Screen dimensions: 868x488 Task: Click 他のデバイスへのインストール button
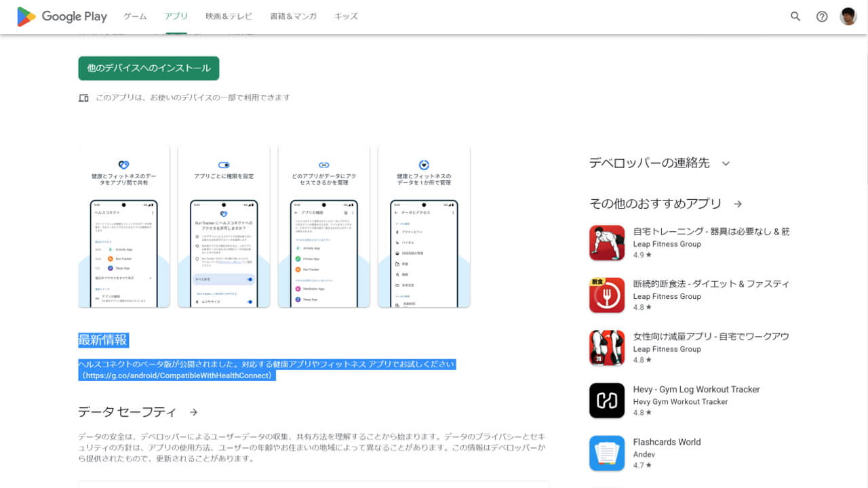pos(149,68)
